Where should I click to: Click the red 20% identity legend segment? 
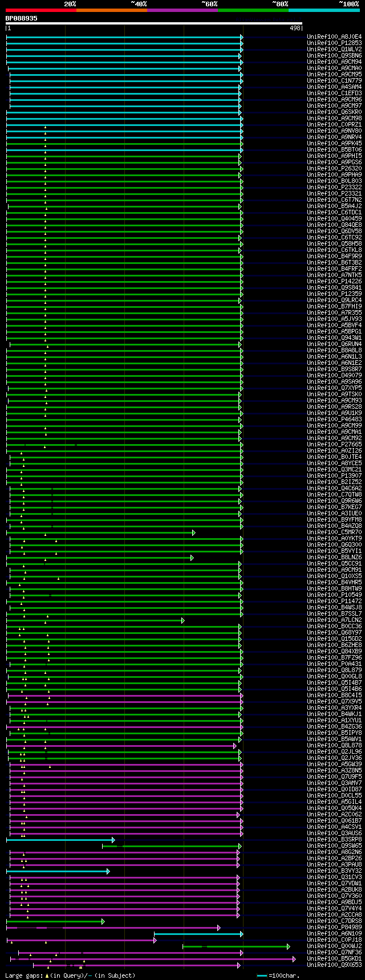pyautogui.click(x=41, y=10)
